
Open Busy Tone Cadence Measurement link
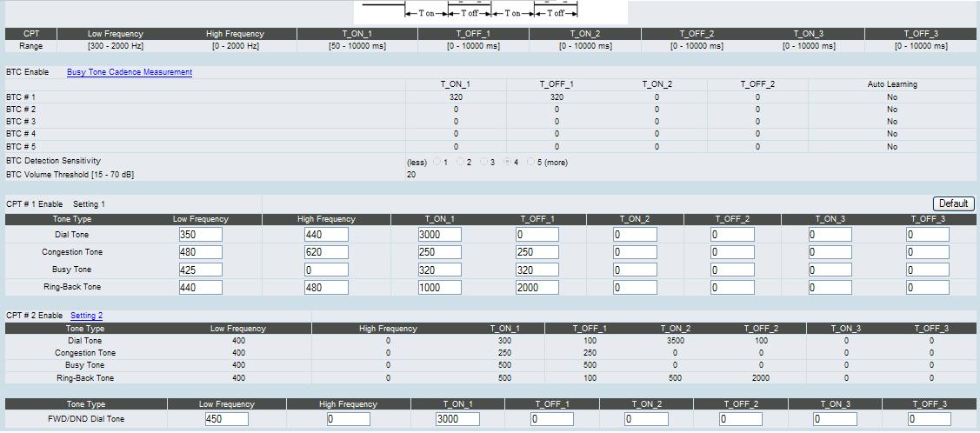(x=130, y=72)
